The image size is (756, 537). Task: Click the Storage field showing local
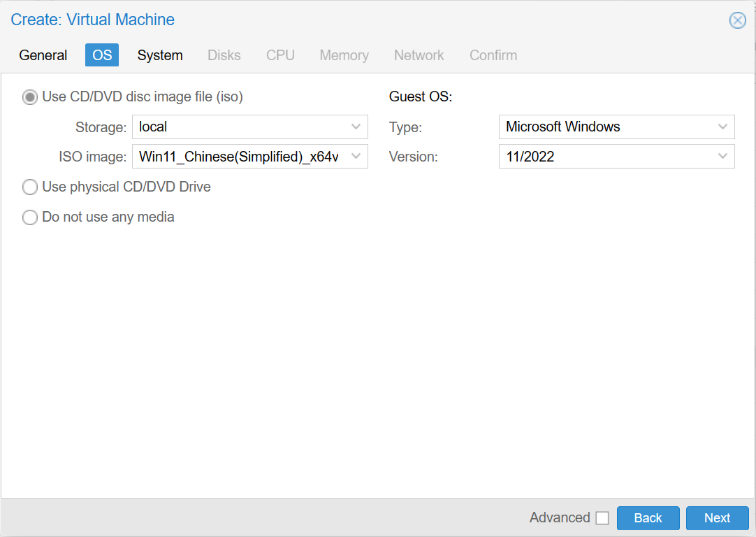tap(249, 127)
